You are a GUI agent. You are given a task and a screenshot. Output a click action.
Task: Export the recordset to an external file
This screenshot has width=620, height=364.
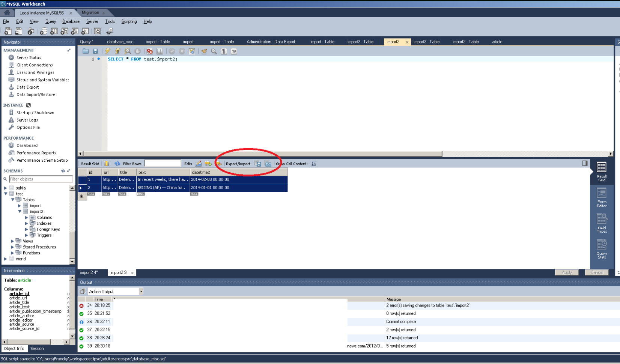258,164
